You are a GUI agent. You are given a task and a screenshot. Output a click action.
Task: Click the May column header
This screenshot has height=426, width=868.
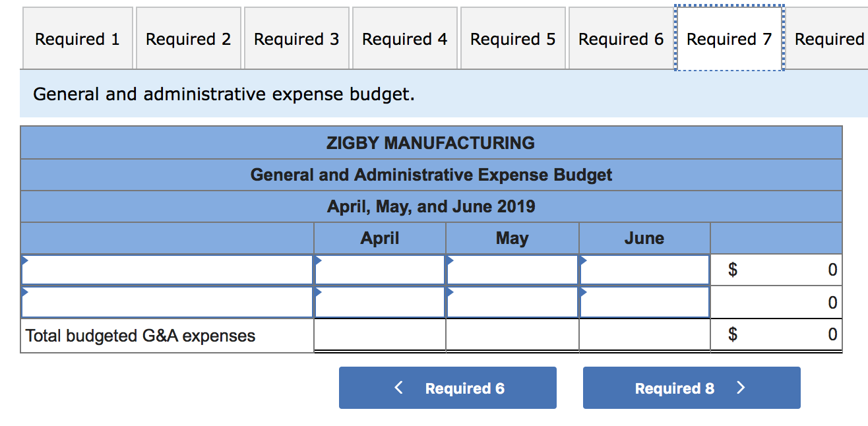[x=512, y=238]
